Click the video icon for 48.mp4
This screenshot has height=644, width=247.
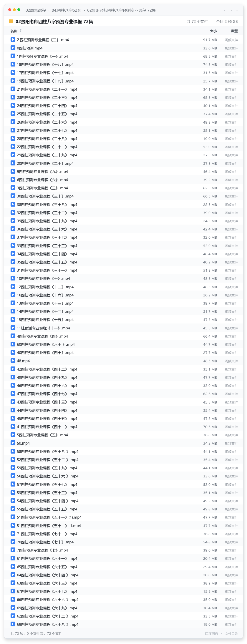pos(13,360)
